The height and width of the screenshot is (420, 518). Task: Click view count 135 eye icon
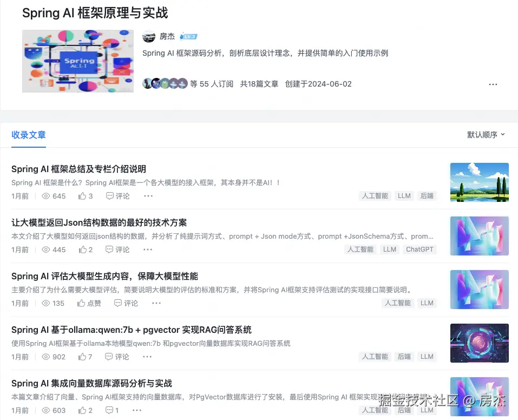pyautogui.click(x=46, y=303)
